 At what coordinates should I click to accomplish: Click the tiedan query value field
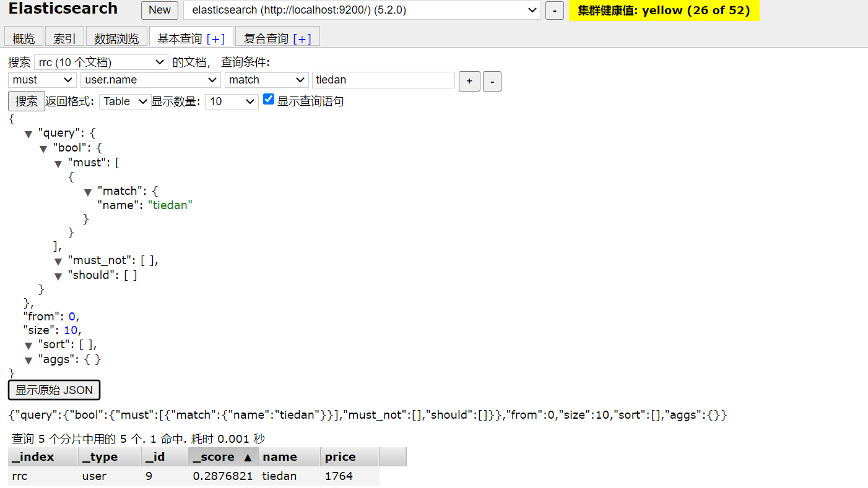pos(383,80)
